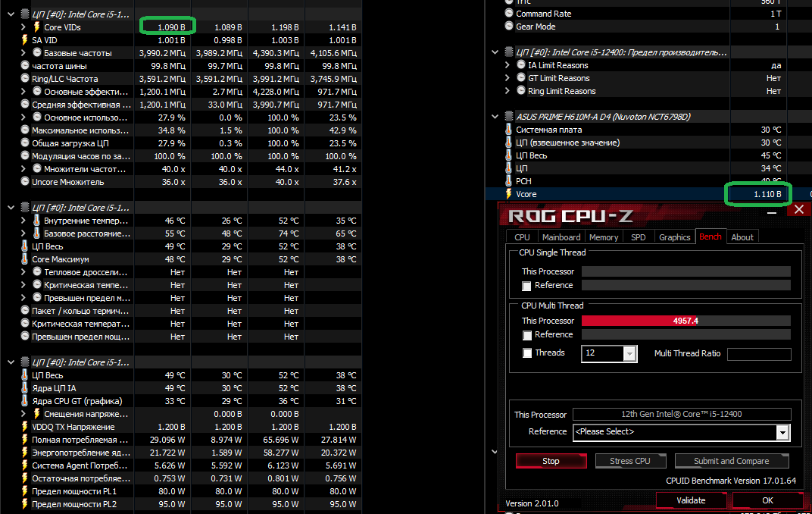
Task: Click the clock icon beside Ring/LLC Частота
Action: tap(24, 78)
